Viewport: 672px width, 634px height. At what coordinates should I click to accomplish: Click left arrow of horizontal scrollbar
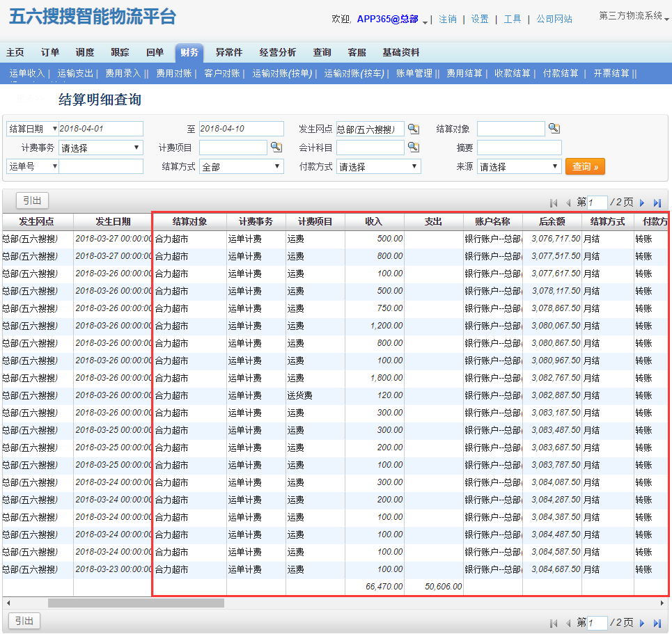click(x=8, y=603)
